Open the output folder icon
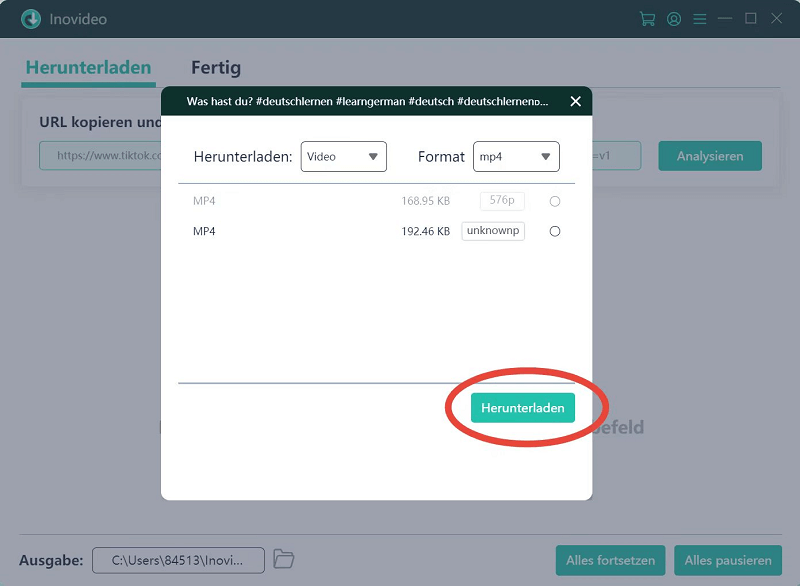This screenshot has width=800, height=586. click(284, 559)
